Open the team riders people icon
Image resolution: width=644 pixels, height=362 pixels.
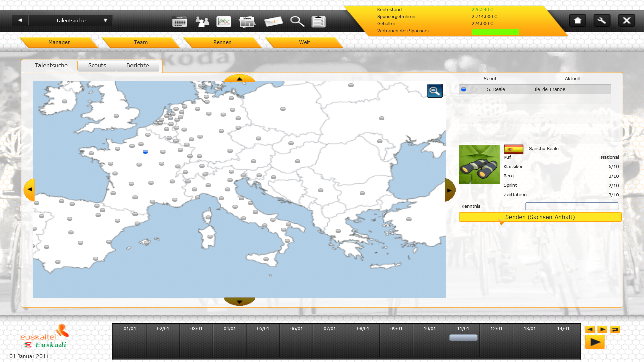pyautogui.click(x=202, y=22)
